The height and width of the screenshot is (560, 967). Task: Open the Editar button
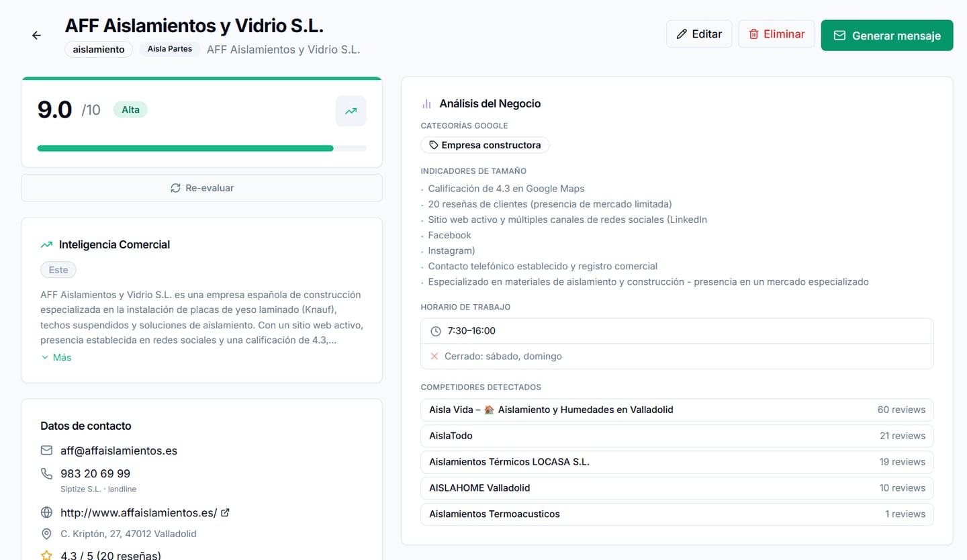pos(699,34)
